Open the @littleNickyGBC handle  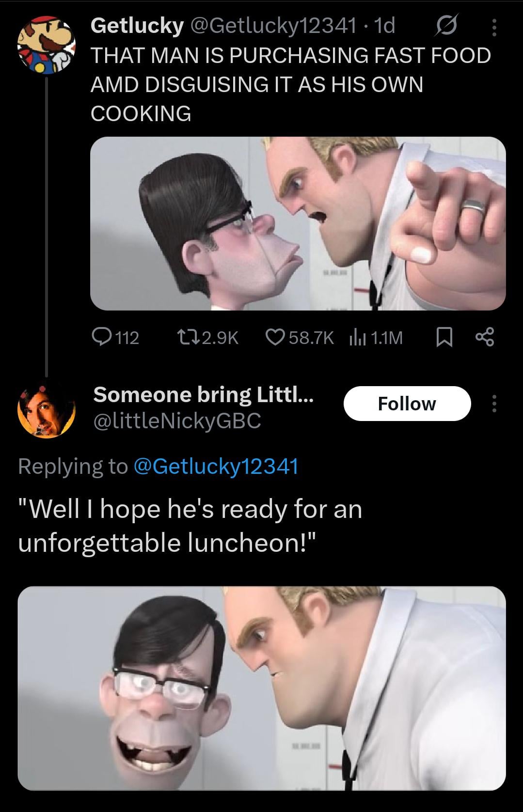pyautogui.click(x=177, y=421)
